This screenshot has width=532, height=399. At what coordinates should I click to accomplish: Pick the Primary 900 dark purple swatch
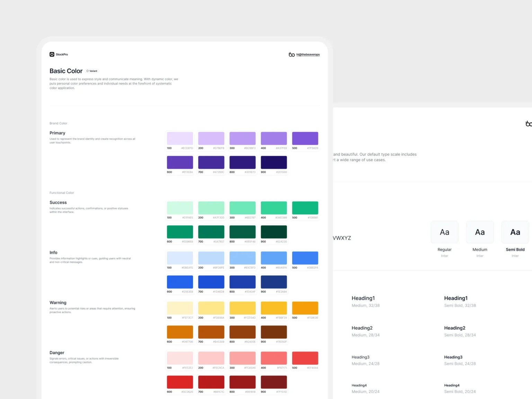[x=274, y=162]
